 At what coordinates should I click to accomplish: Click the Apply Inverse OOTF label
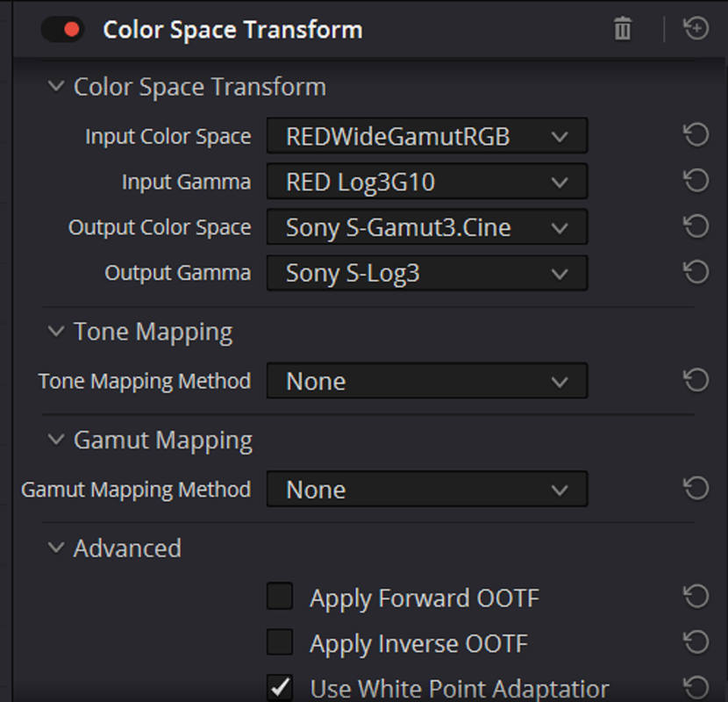tap(418, 644)
